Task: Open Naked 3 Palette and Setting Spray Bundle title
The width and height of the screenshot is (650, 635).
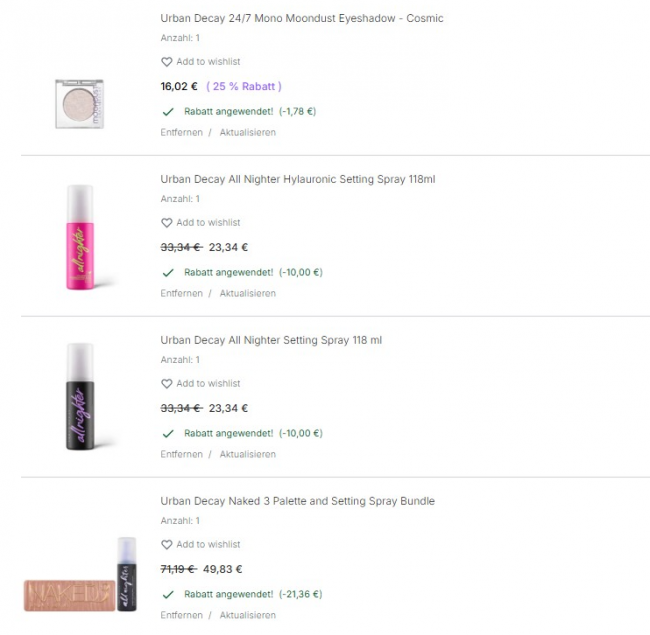Action: (x=297, y=501)
